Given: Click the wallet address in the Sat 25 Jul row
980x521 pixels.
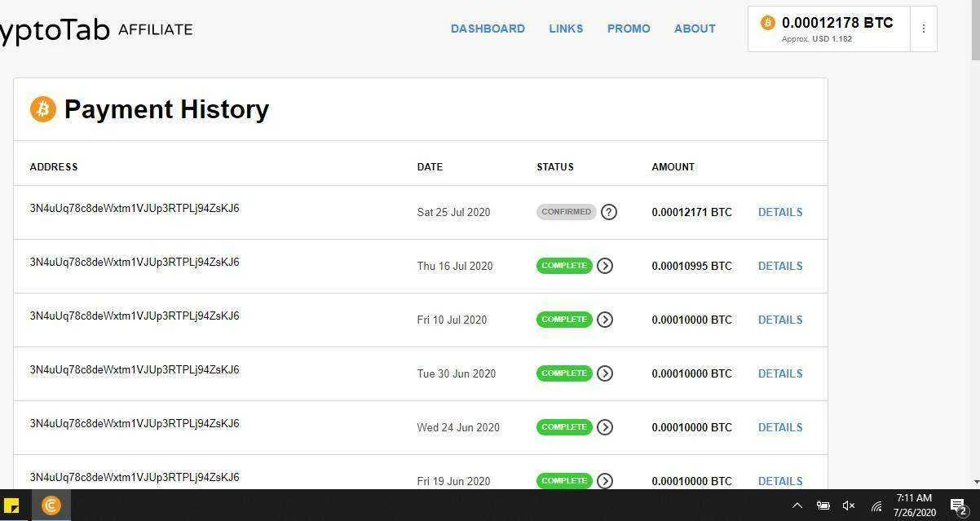Looking at the screenshot, I should 135,208.
